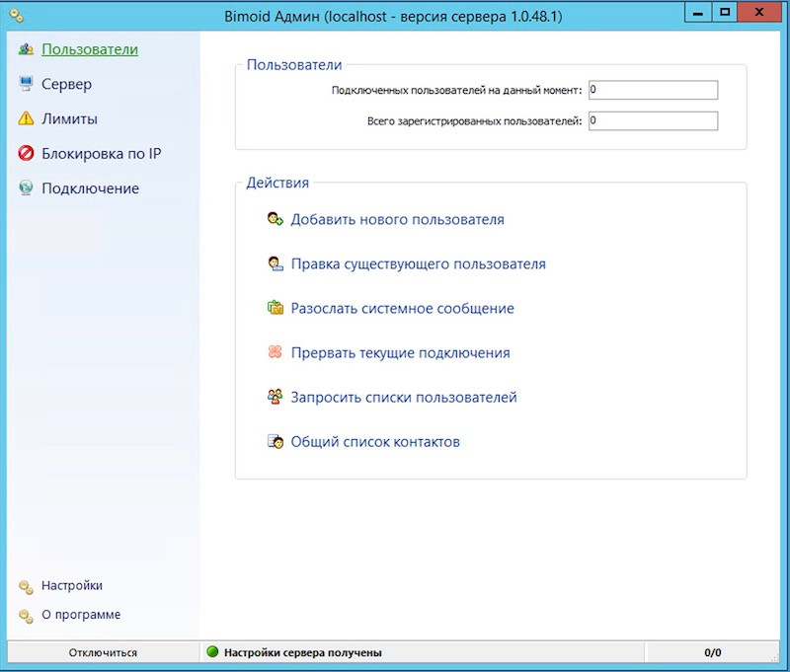The height and width of the screenshot is (672, 790).
Task: Click the Server monitor icon
Action: click(26, 85)
